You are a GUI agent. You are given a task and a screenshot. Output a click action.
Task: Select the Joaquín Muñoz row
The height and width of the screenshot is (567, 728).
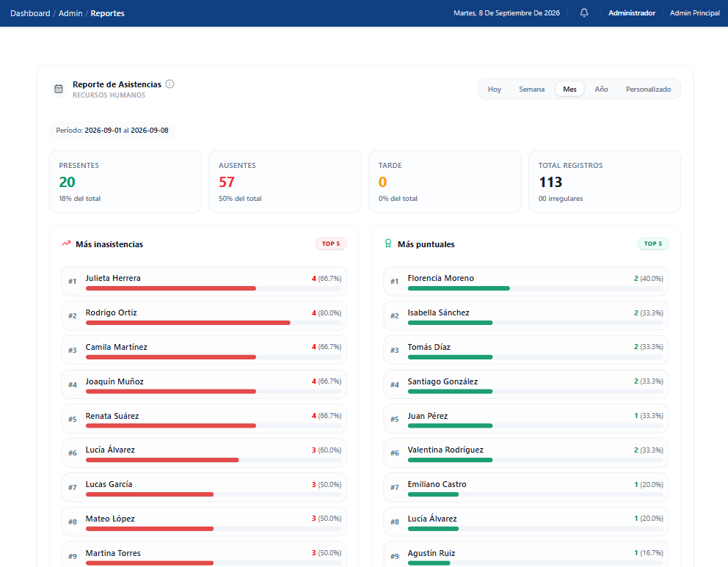(x=204, y=384)
